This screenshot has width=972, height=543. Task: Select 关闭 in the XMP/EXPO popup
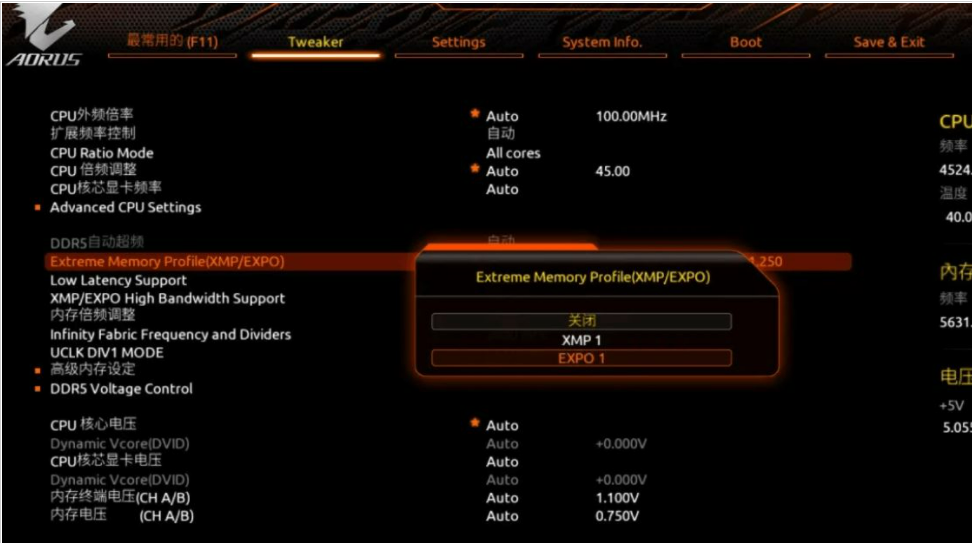(x=581, y=321)
